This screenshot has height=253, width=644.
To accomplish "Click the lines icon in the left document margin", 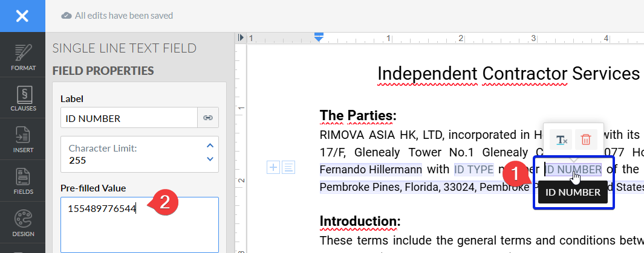I will [288, 167].
